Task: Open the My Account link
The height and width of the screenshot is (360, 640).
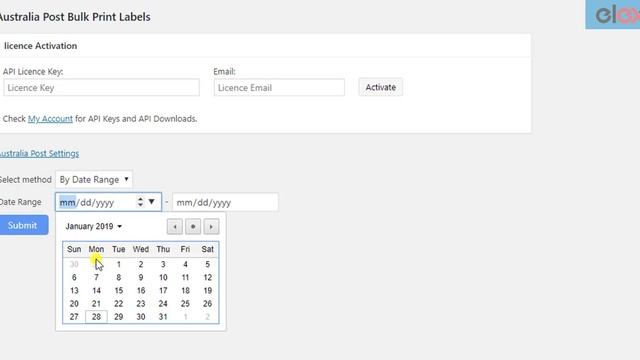Action: tap(50, 119)
